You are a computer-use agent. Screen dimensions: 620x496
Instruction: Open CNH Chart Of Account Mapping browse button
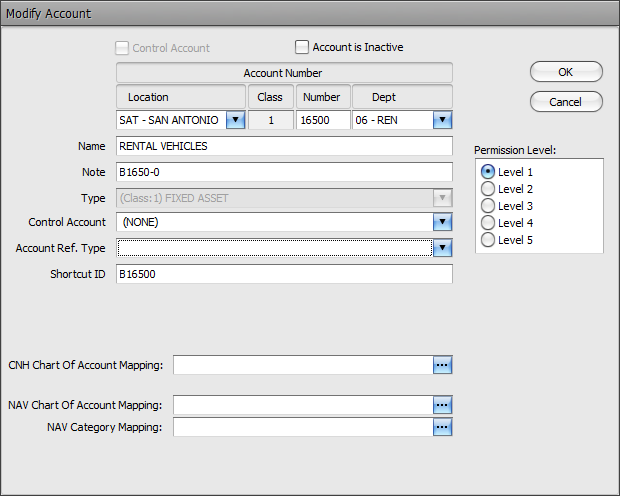tap(442, 365)
